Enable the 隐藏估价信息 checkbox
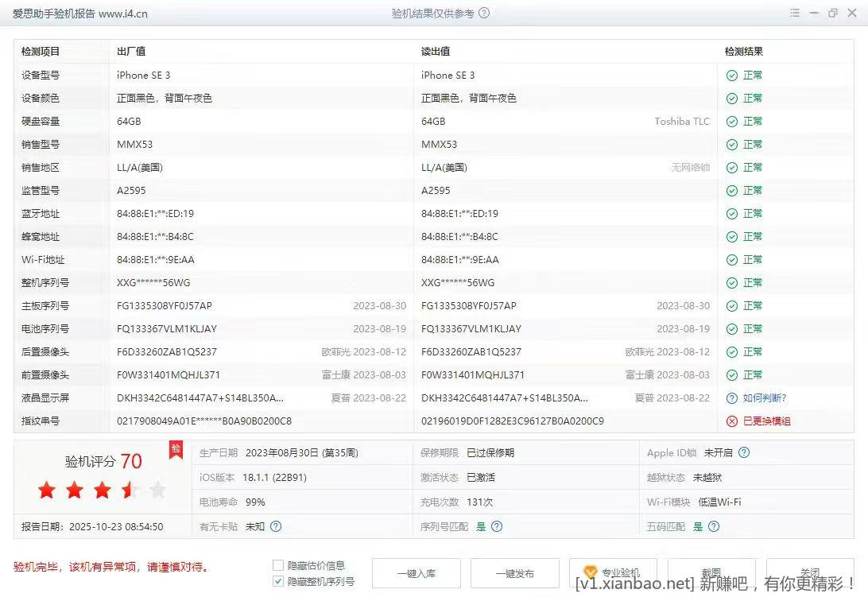Viewport: 868px width, 601px height. tap(278, 564)
